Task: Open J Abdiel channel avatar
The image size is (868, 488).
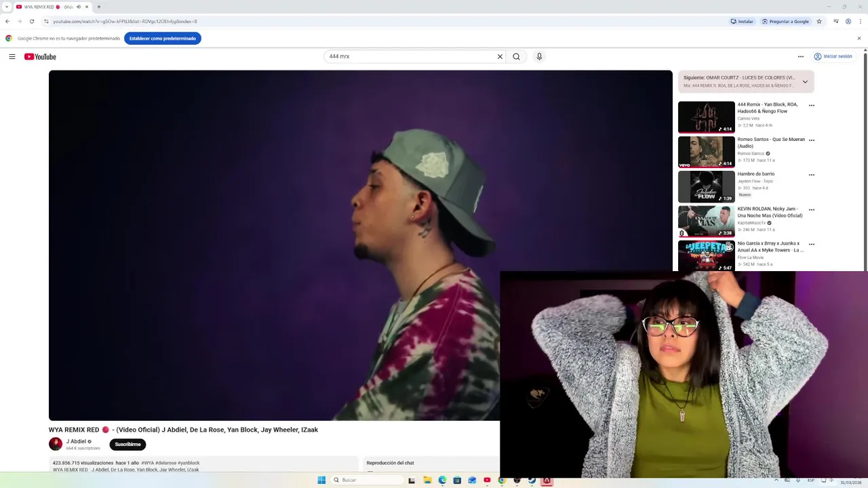Action: (56, 444)
